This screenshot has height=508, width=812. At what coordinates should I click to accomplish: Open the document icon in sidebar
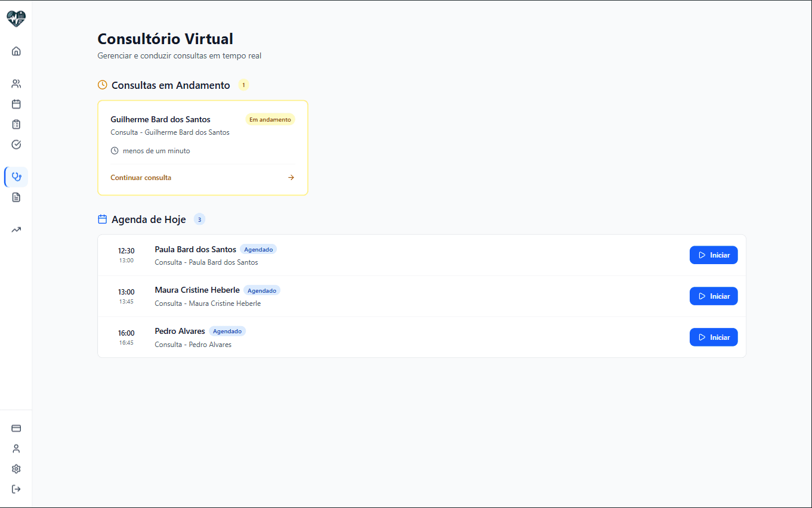click(x=16, y=197)
